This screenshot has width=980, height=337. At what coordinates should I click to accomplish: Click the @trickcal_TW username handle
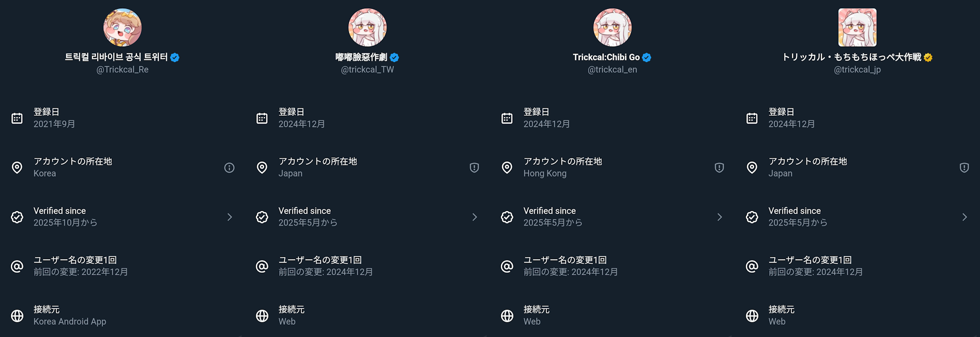pos(367,70)
